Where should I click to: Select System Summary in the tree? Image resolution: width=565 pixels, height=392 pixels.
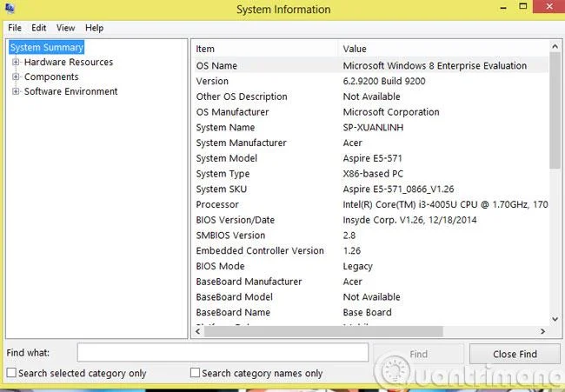(x=47, y=47)
